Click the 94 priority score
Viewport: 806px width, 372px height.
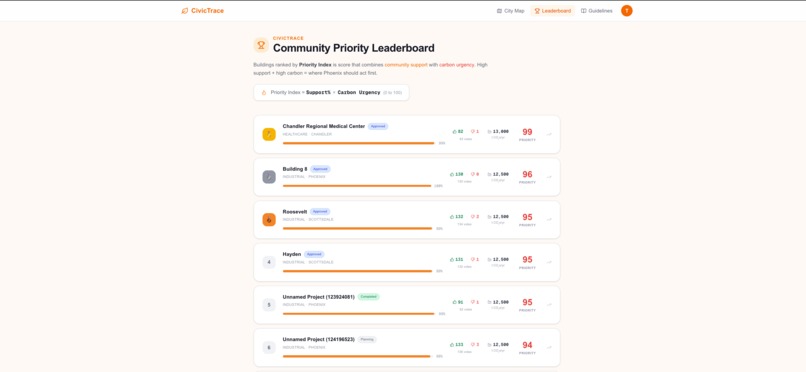tap(527, 345)
